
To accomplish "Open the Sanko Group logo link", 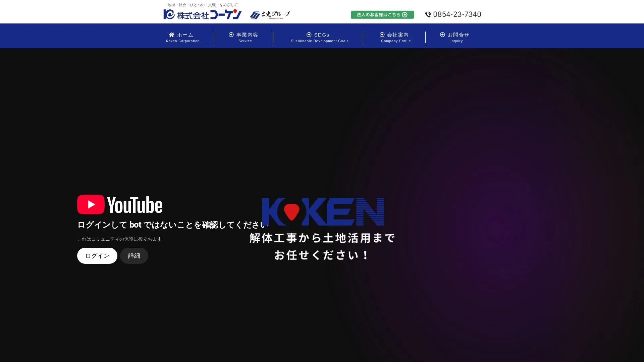I will 270,15.
